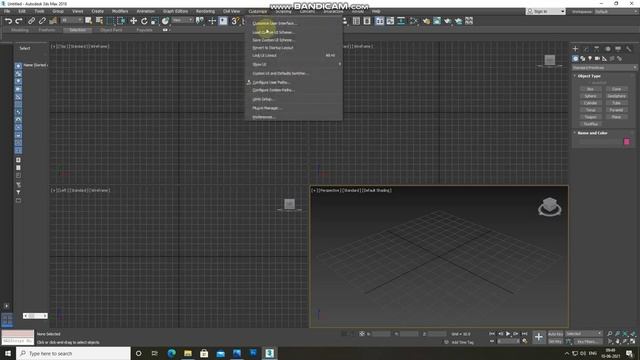The height and width of the screenshot is (360, 640).
Task: Click the pink object color swatch
Action: point(627,142)
